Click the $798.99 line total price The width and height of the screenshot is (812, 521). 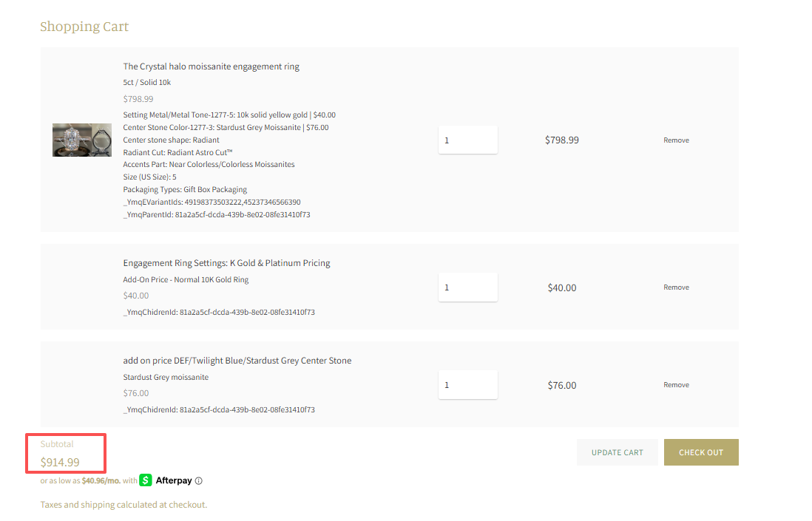561,140
